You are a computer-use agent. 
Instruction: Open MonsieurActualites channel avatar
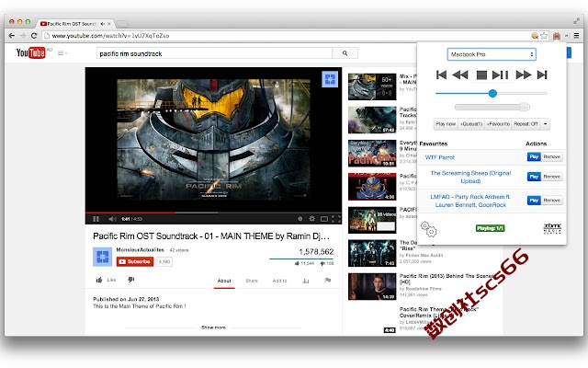pos(102,257)
